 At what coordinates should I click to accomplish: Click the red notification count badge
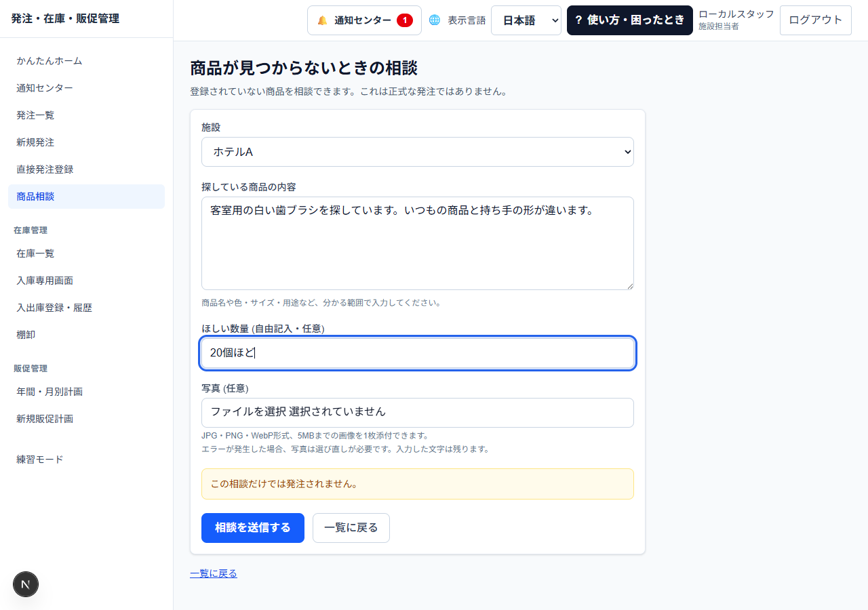point(405,20)
